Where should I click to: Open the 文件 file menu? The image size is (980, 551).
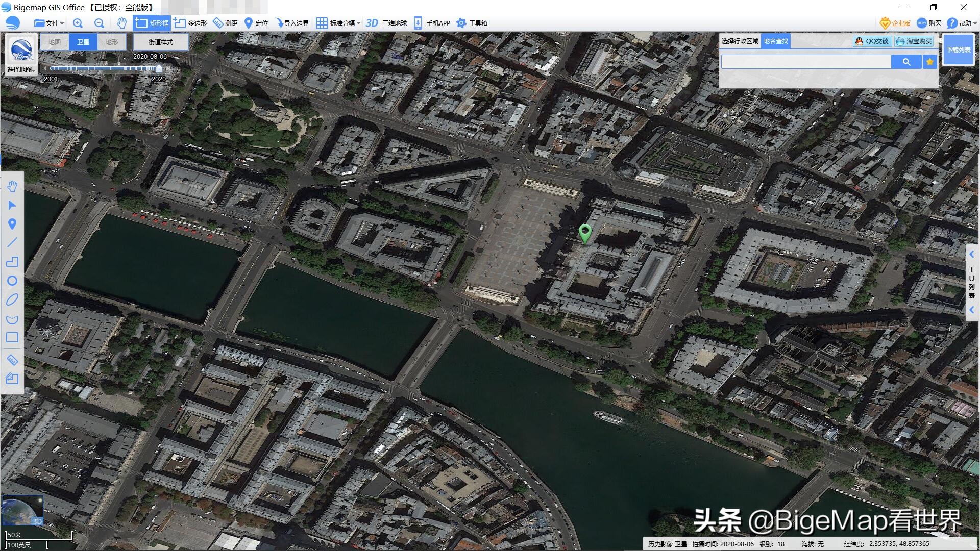[49, 23]
